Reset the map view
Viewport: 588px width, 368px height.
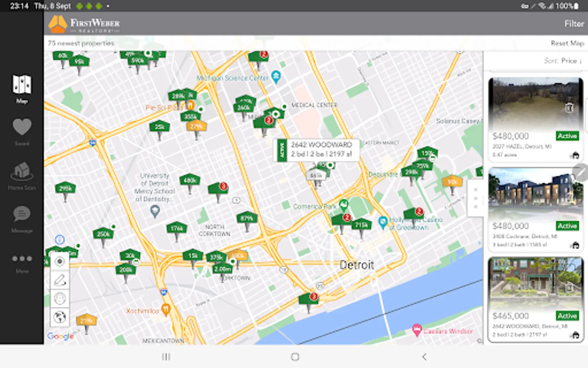(x=567, y=43)
